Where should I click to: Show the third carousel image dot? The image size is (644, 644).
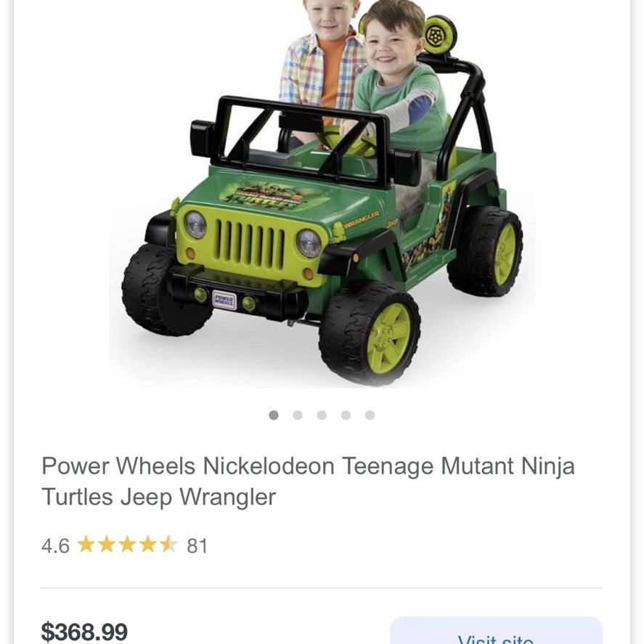point(322,415)
